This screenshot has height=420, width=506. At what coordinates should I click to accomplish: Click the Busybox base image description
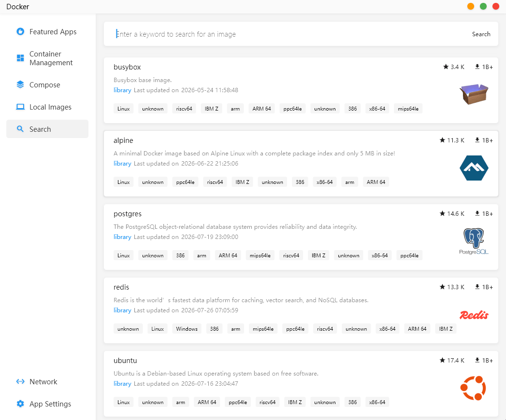tap(143, 80)
